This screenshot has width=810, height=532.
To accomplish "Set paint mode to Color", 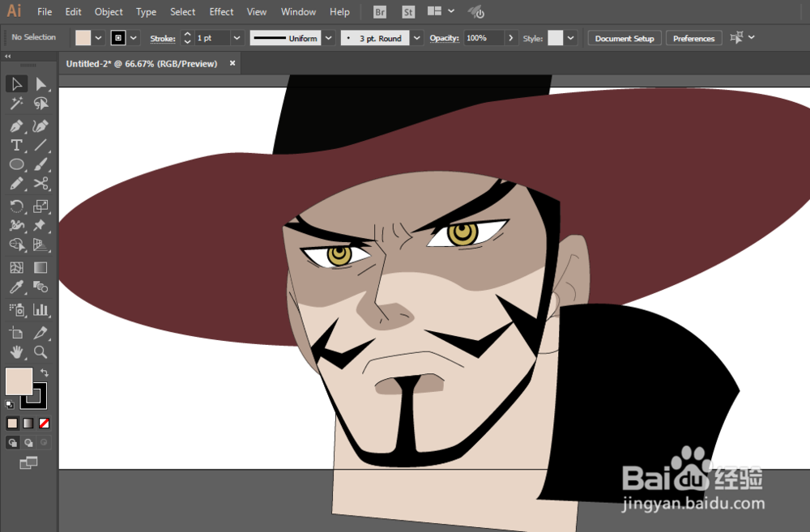I will pyautogui.click(x=12, y=423).
